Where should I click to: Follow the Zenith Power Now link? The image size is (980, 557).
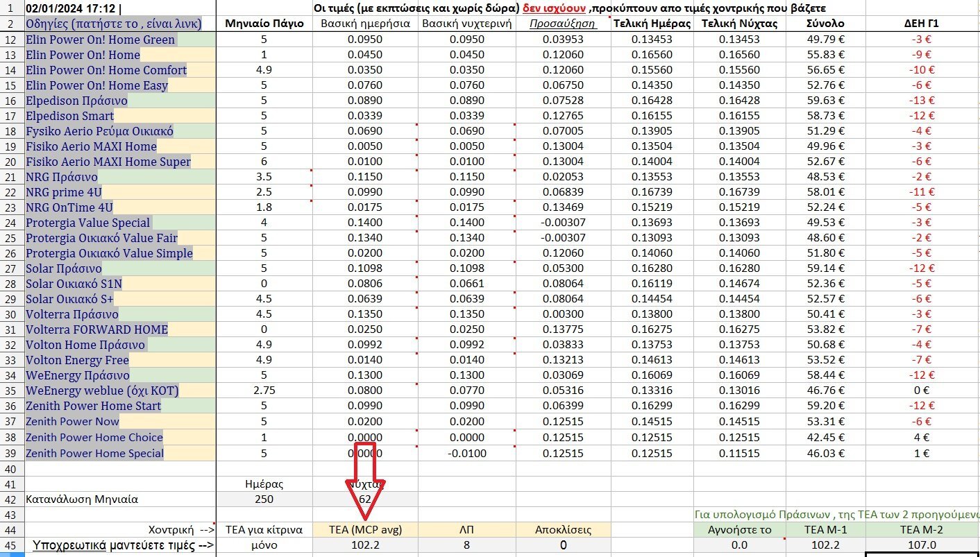[x=72, y=421]
